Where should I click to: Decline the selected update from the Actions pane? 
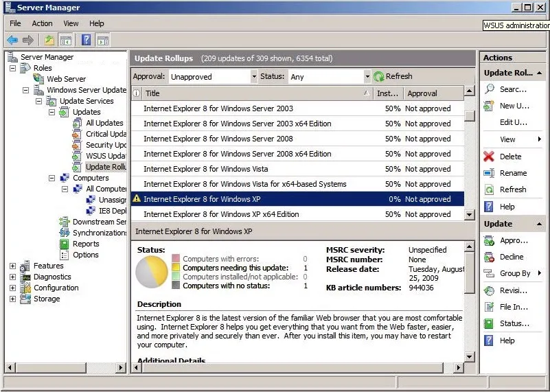(511, 257)
